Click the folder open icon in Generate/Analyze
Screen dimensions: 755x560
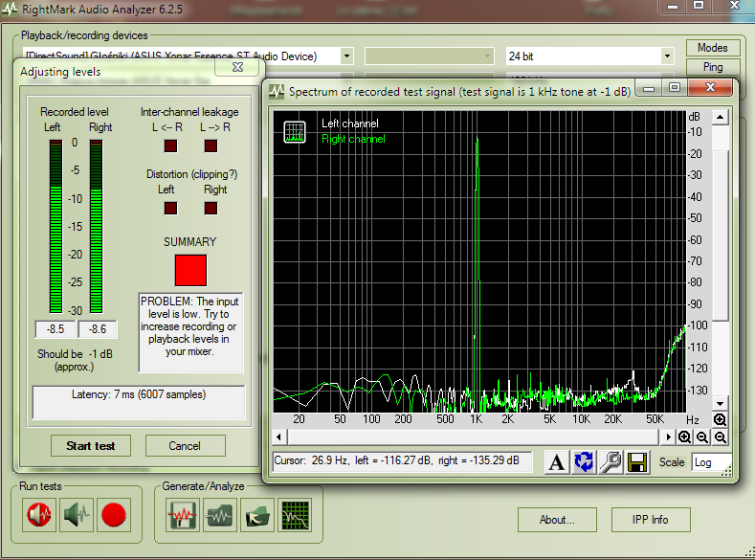click(257, 515)
